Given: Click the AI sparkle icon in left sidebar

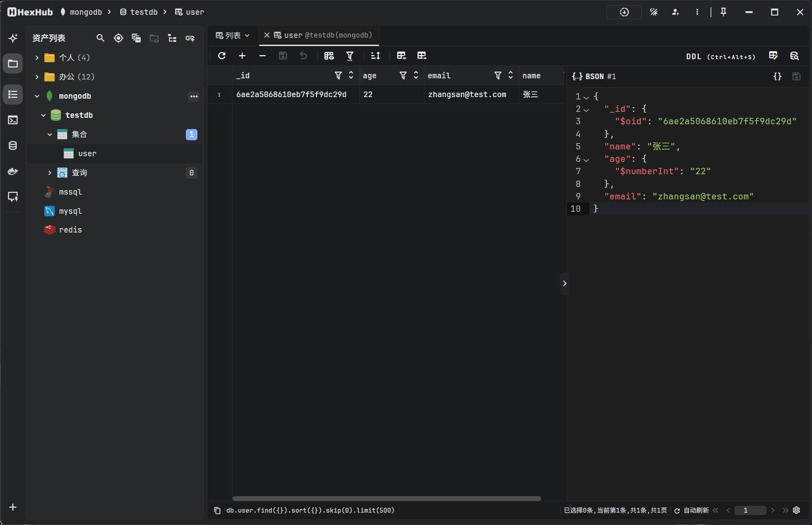Looking at the screenshot, I should (13, 38).
